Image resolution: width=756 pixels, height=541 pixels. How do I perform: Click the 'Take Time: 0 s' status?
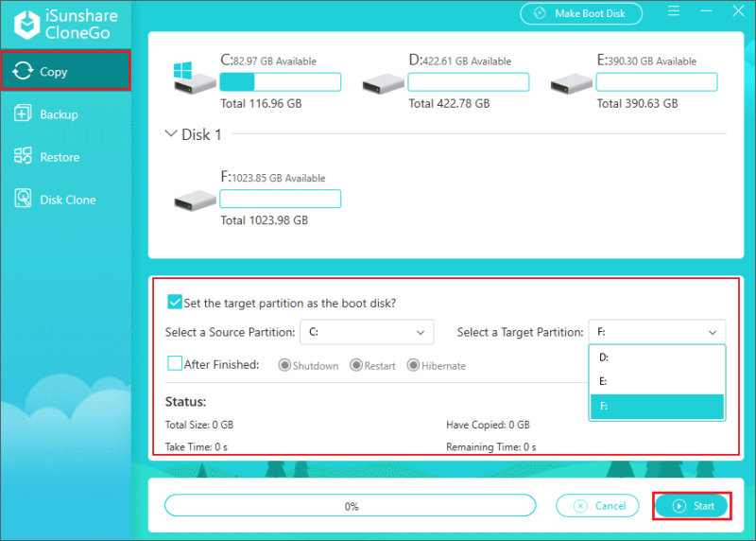[x=197, y=446]
